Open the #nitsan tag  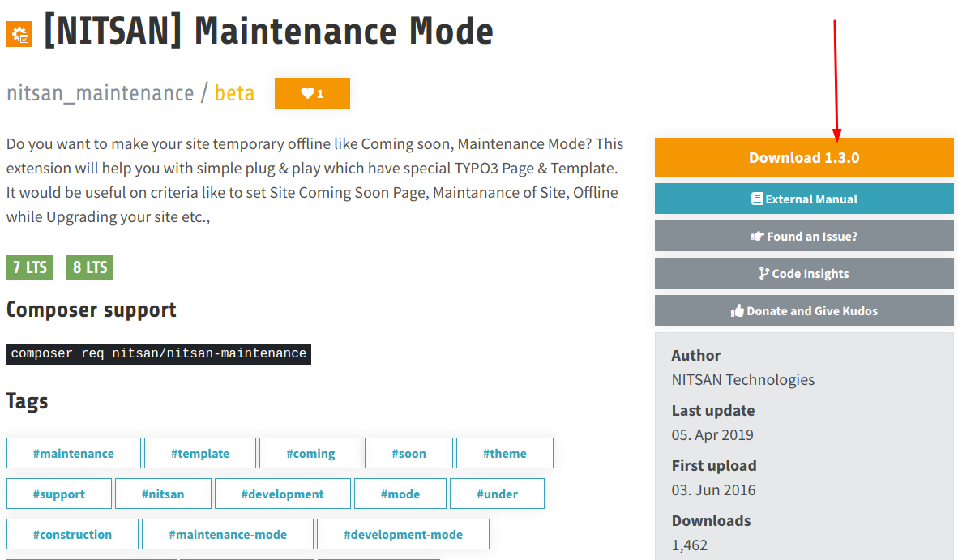(x=163, y=494)
